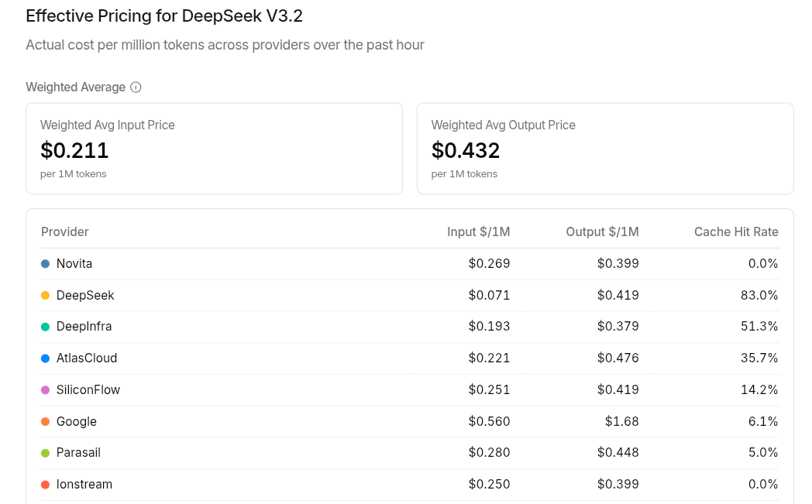Click DeepSeek's $0.419 output price
Viewport: 812px width, 504px height.
click(x=618, y=296)
